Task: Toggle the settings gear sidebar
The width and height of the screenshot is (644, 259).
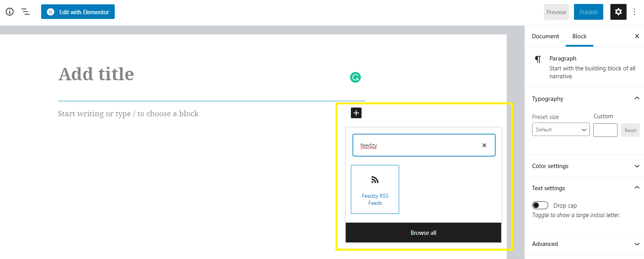Action: click(x=618, y=12)
